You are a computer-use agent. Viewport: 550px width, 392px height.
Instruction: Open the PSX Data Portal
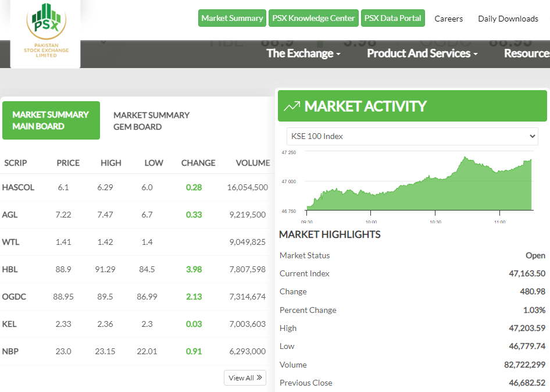click(x=392, y=19)
